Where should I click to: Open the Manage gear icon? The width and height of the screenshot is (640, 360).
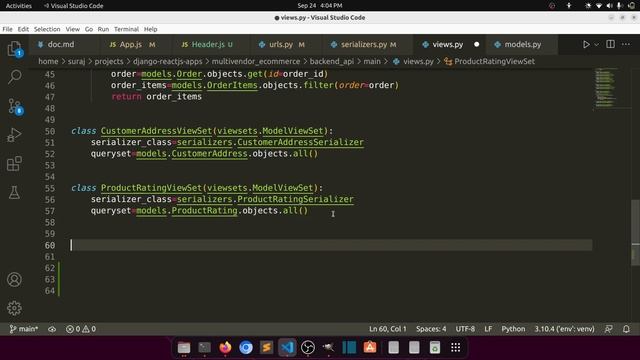point(14,308)
